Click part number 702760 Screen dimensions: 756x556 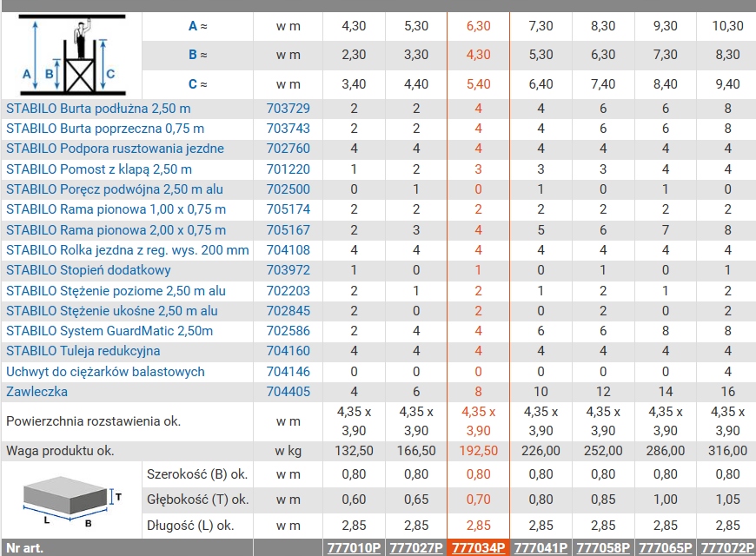[288, 149]
